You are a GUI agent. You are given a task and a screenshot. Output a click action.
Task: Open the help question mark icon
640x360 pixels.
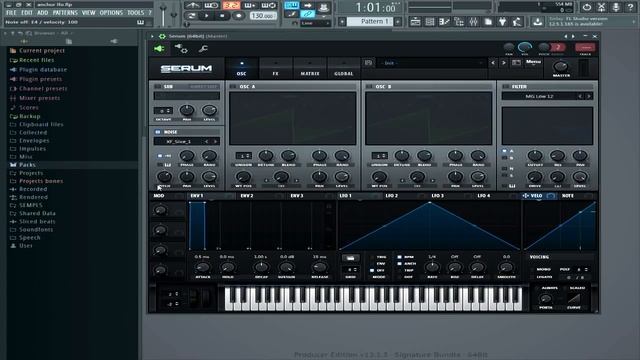[x=631, y=7]
